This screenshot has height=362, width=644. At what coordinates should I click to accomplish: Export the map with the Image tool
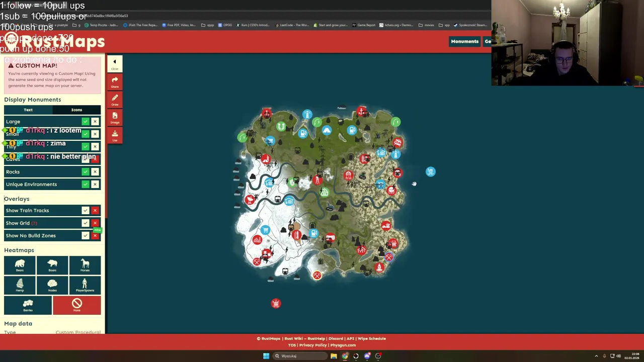115,118
